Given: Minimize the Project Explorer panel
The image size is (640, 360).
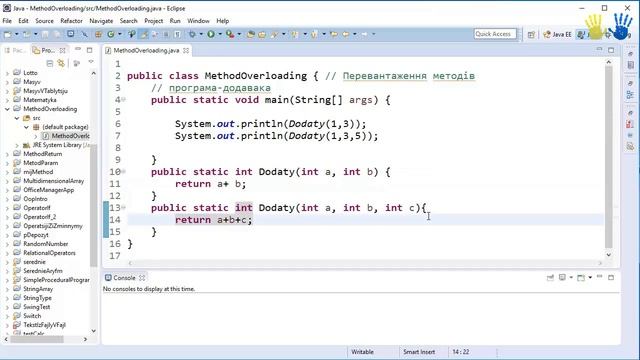Looking at the screenshot, I should (x=78, y=50).
